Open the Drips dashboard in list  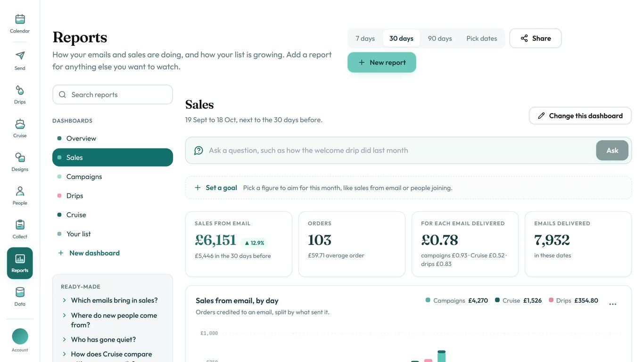(113, 196)
